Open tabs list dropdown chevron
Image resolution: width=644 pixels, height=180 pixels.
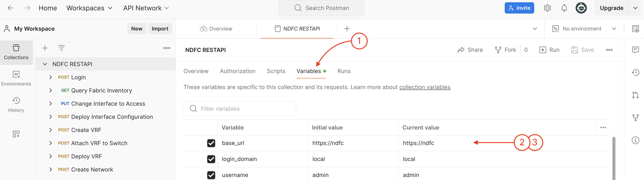pyautogui.click(x=535, y=29)
